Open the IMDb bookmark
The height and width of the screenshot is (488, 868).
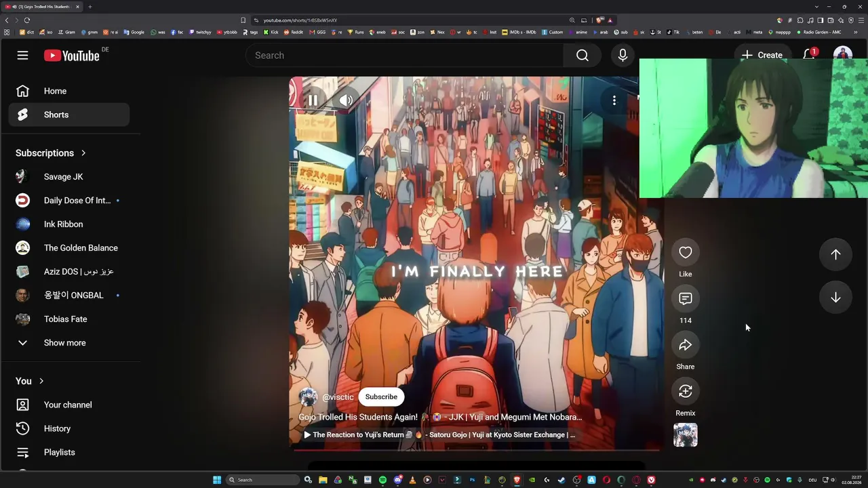[x=519, y=32]
